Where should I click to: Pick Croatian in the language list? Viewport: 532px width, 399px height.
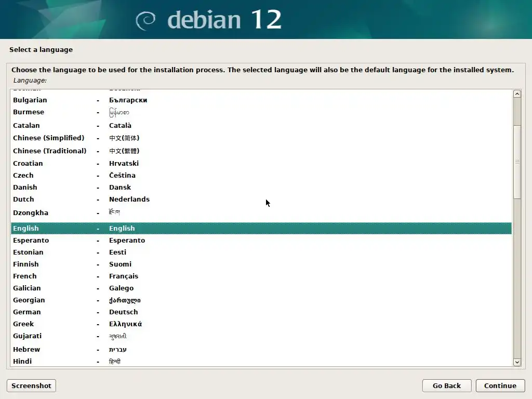coord(261,164)
